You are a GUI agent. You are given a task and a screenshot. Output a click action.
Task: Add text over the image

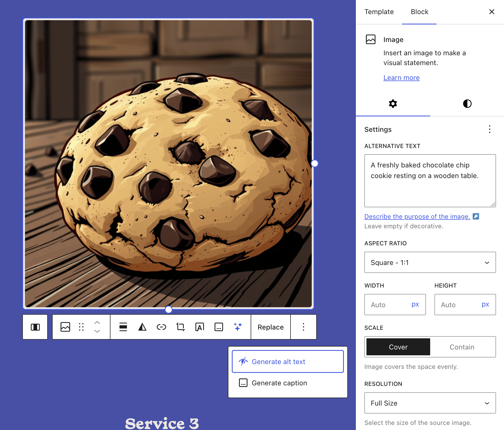tap(199, 327)
